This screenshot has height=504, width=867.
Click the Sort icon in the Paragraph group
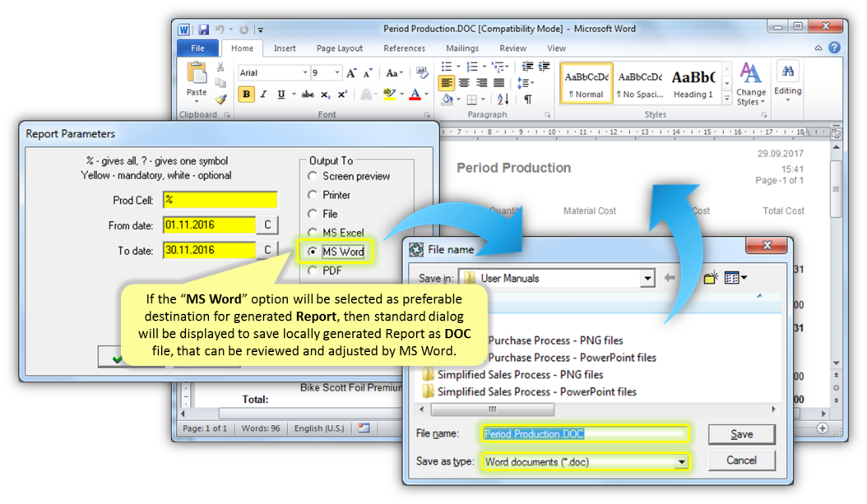coord(503,99)
